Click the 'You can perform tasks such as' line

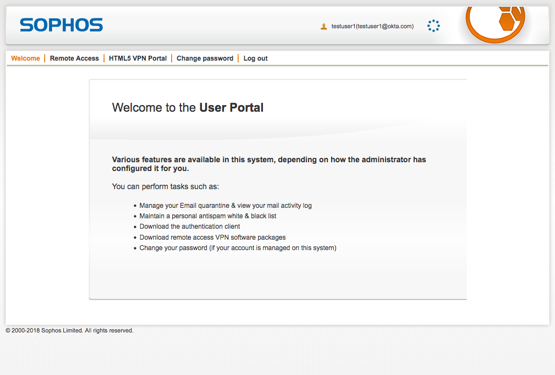(166, 187)
